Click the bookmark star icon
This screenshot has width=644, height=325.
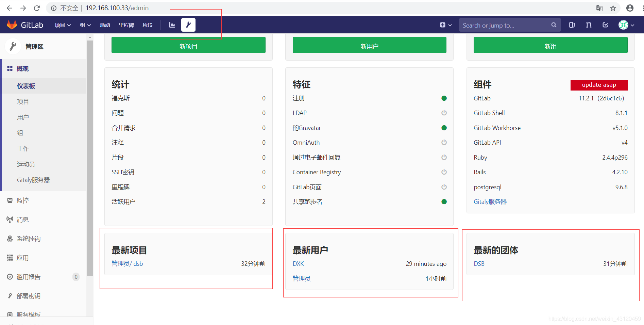(613, 8)
